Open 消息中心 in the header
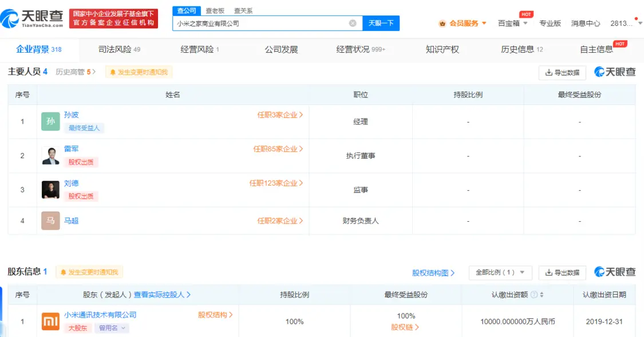Screen dimensions: 644x337 pyautogui.click(x=585, y=23)
